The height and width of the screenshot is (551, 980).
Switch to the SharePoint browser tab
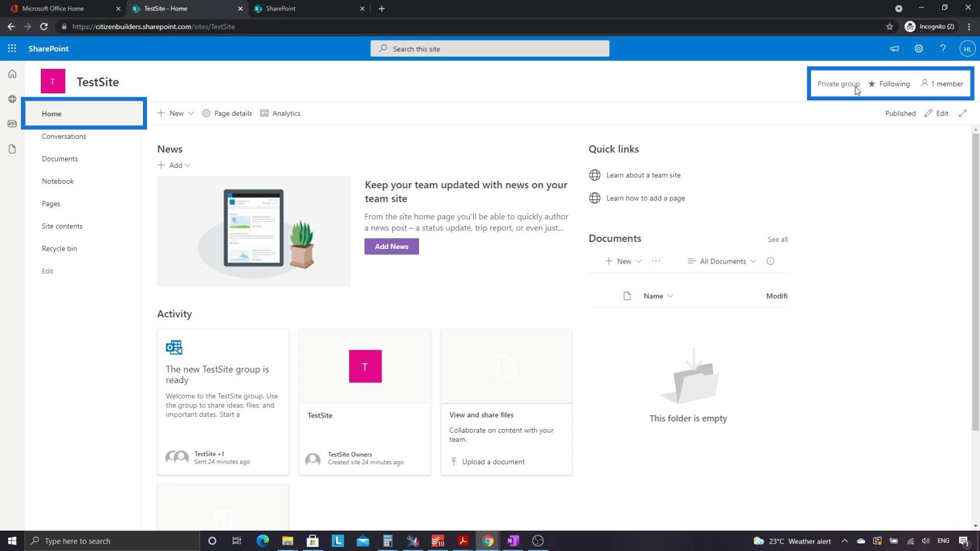tap(309, 9)
